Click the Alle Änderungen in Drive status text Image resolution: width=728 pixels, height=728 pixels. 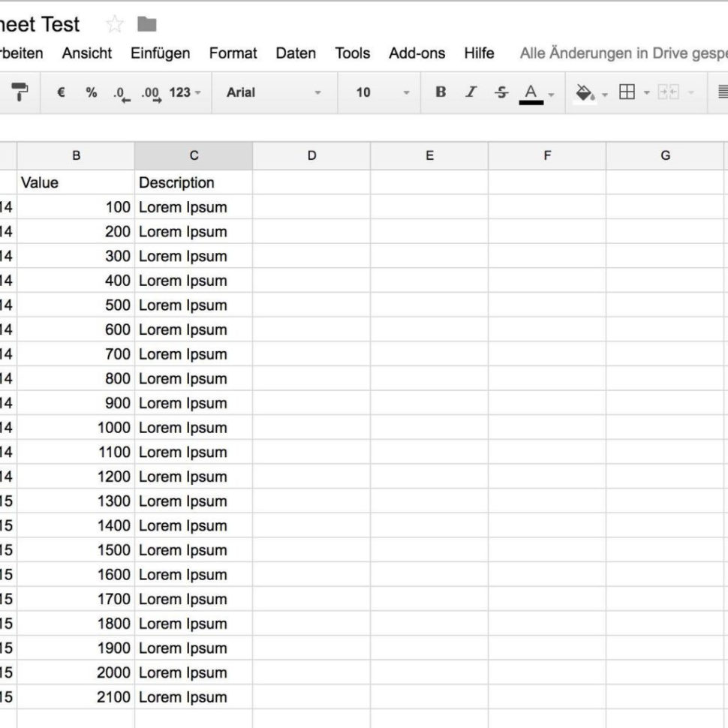(624, 53)
